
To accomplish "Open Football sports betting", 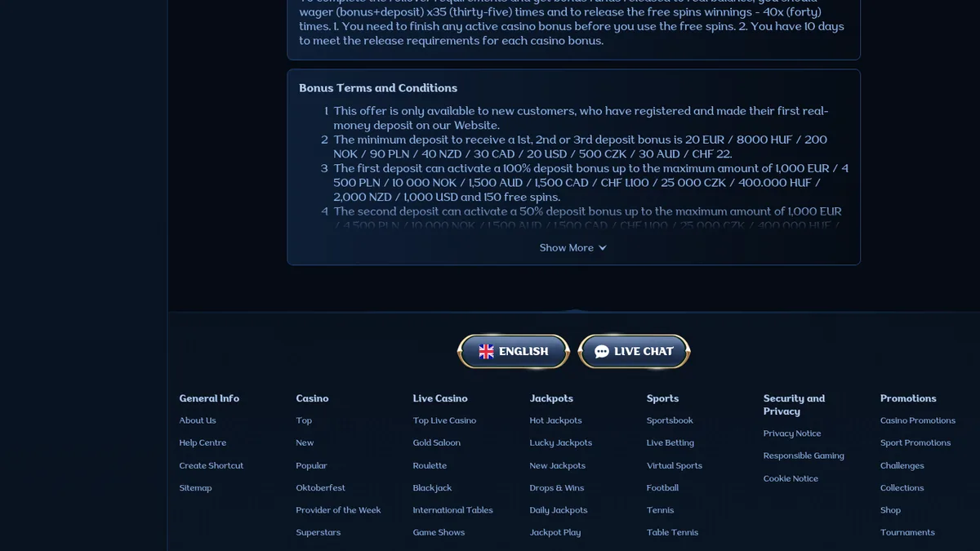I will click(662, 487).
